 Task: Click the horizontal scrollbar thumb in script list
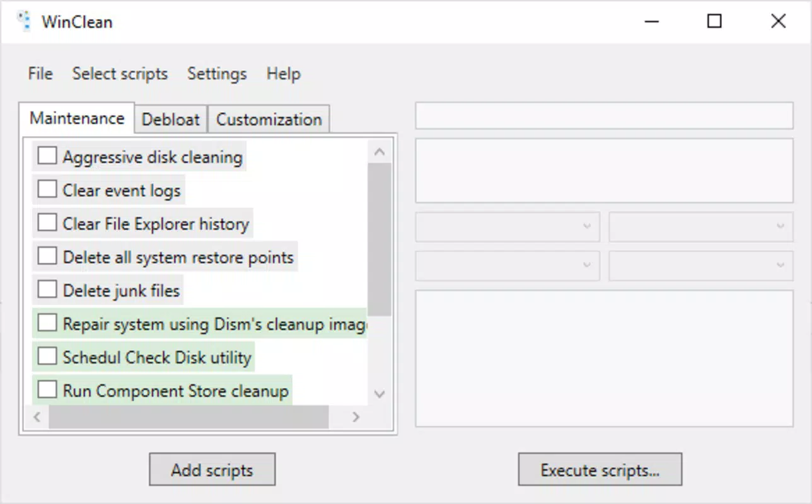(x=188, y=417)
